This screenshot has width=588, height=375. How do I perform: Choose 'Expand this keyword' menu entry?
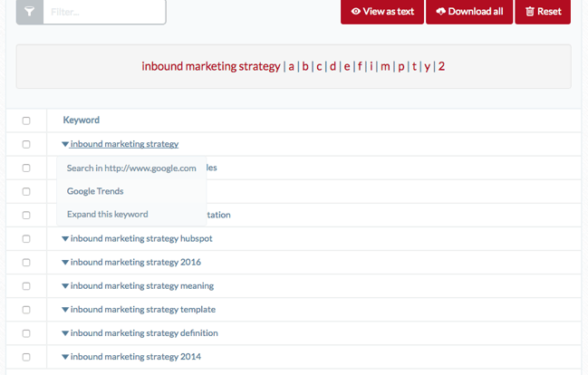[x=131, y=214]
